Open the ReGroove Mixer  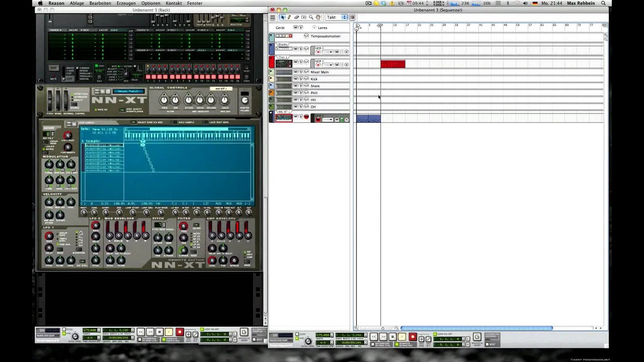477,337
